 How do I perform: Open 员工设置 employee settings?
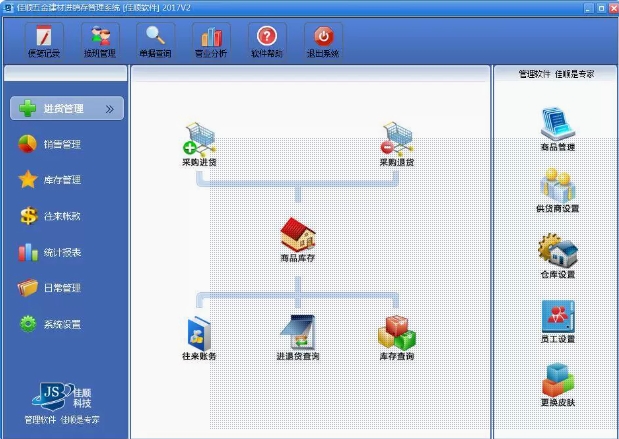(x=558, y=321)
